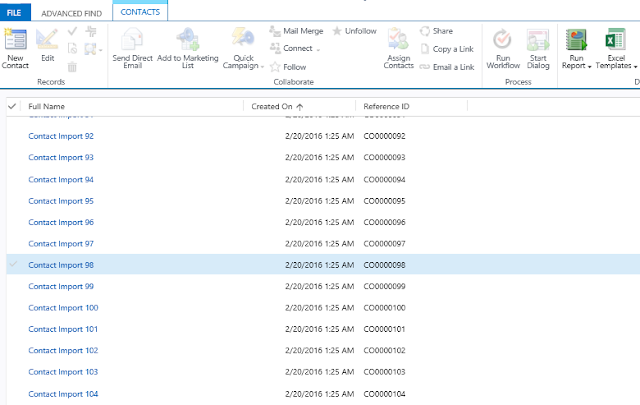Open the Contact Import 94 link
This screenshot has height=405, width=640.
61,180
